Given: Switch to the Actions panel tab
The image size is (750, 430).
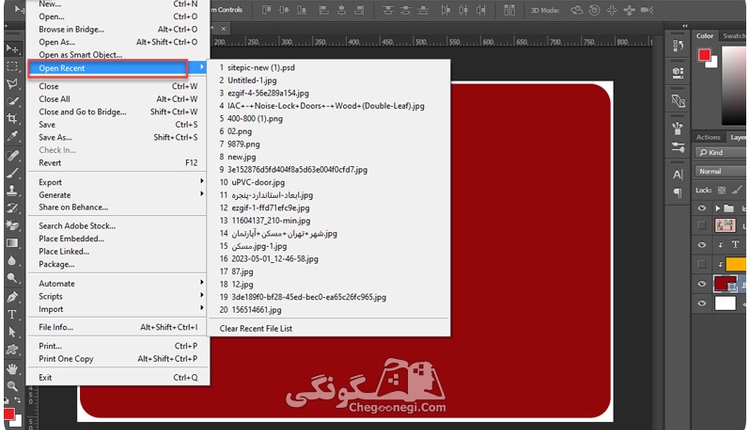Looking at the screenshot, I should (708, 137).
